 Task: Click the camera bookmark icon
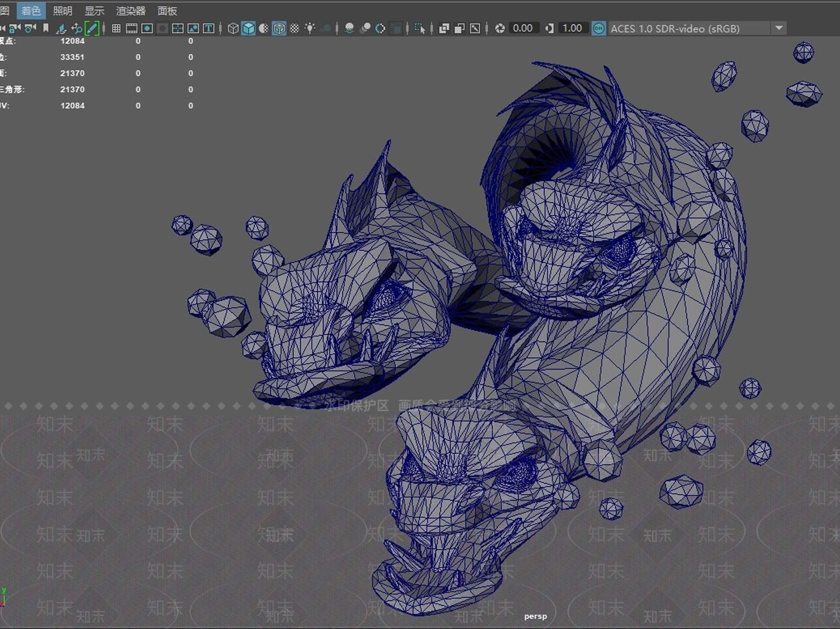point(46,28)
